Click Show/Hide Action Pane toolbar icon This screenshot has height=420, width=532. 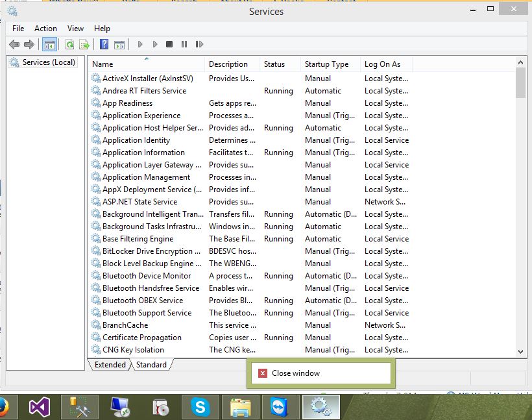pyautogui.click(x=119, y=44)
